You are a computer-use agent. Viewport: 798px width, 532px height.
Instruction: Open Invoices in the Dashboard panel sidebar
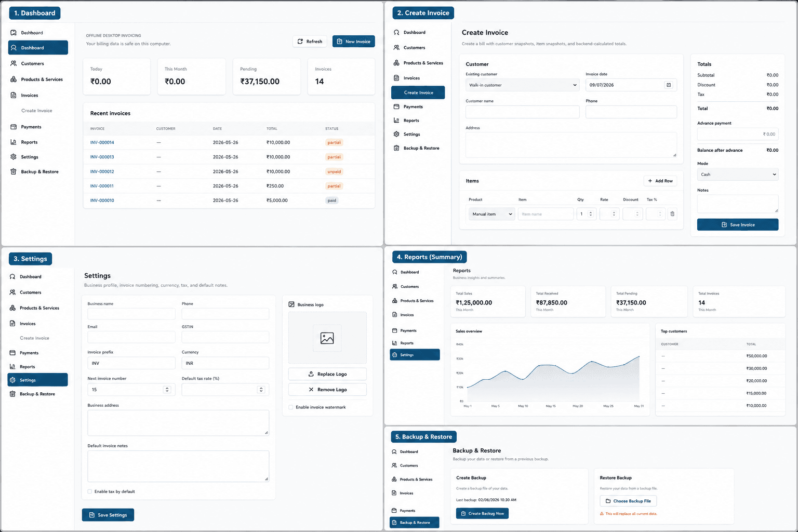tap(30, 95)
